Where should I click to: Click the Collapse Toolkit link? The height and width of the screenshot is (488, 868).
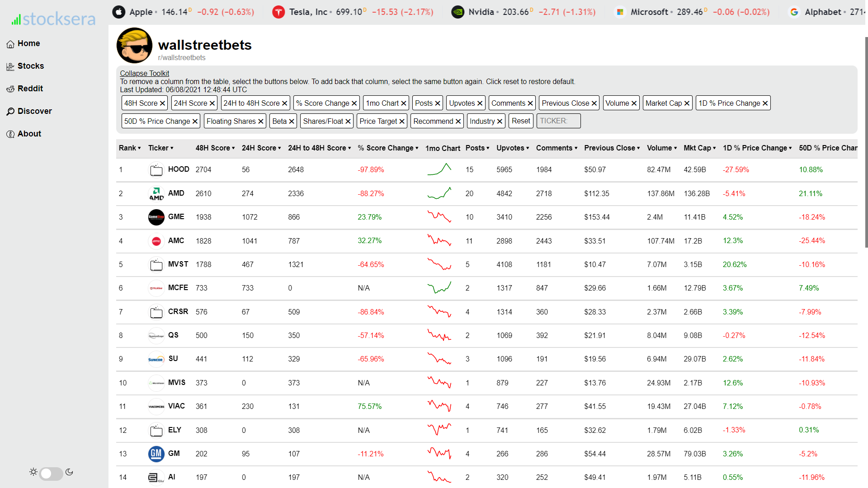[144, 73]
